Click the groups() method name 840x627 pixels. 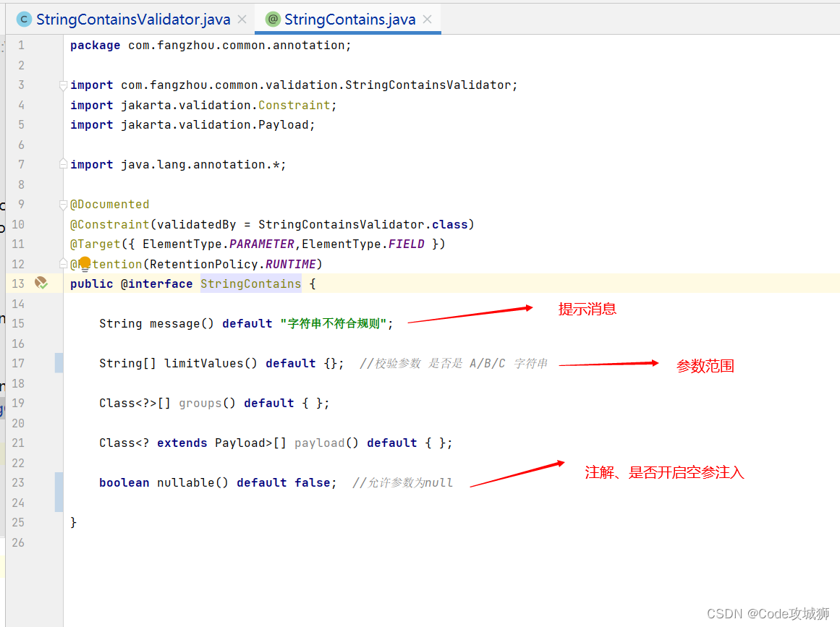[x=208, y=404]
